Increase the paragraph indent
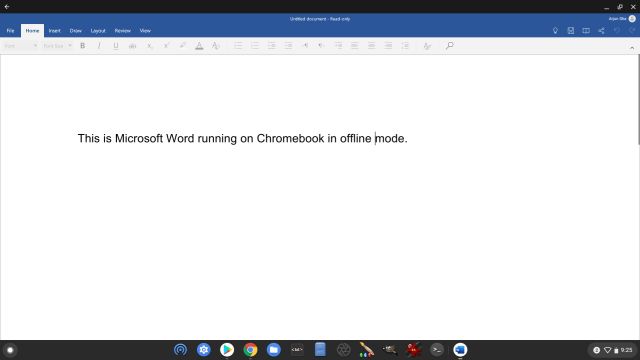The width and height of the screenshot is (640, 360). coord(288,46)
